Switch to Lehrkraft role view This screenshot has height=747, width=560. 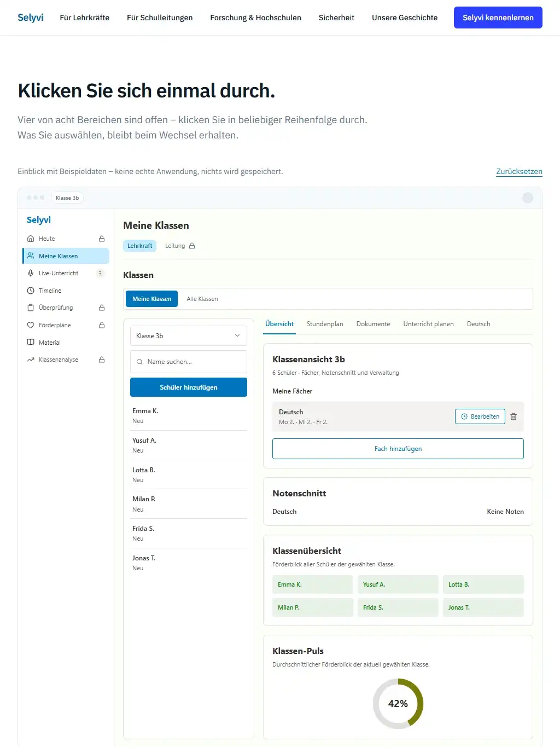click(140, 246)
